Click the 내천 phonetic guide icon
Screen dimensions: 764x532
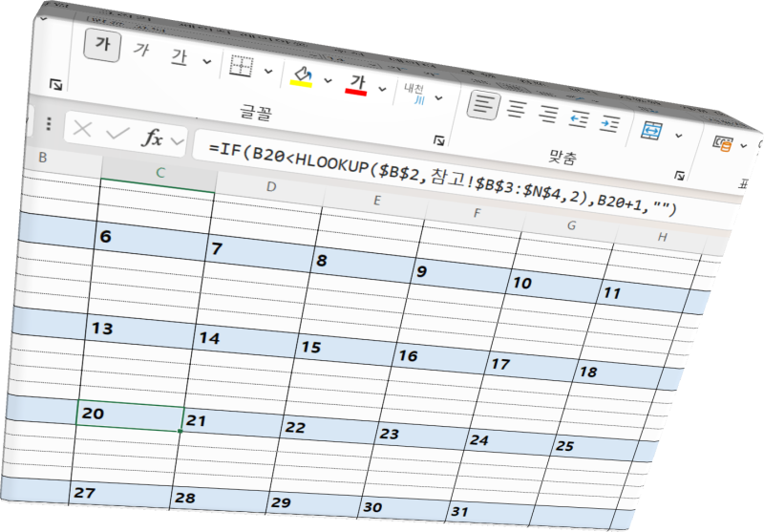point(415,94)
